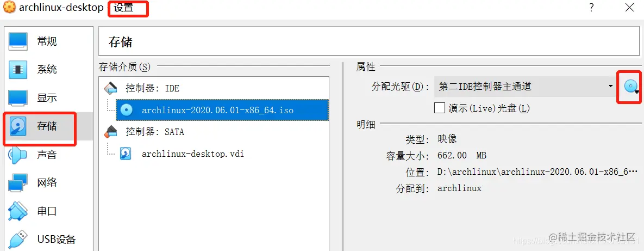
Task: Select the 存储 (Storage) settings category
Action: 48,126
